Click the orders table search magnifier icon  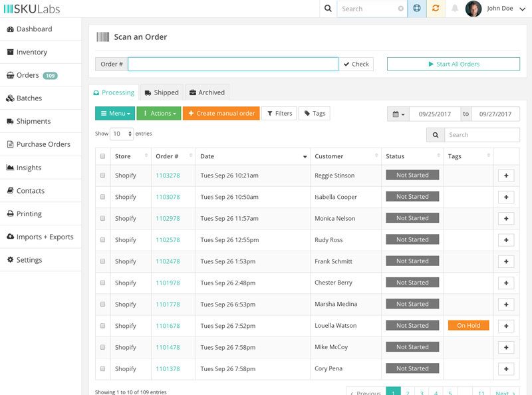(x=436, y=135)
